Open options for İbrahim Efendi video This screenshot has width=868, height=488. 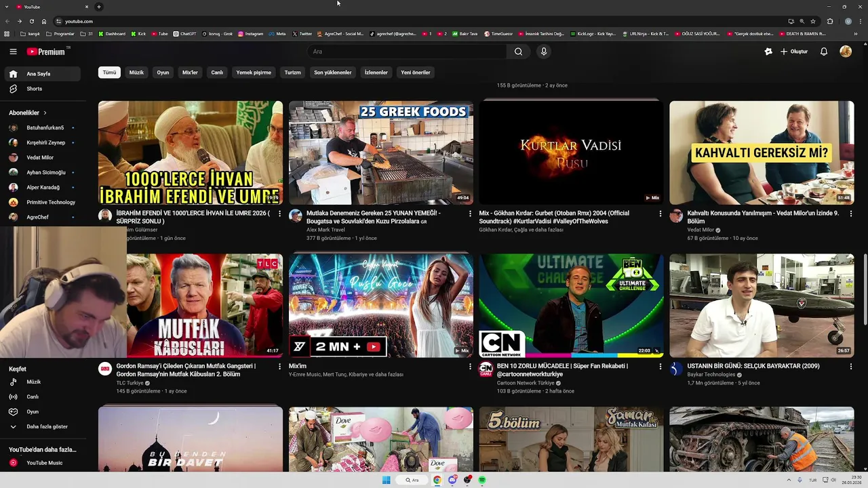click(x=279, y=213)
